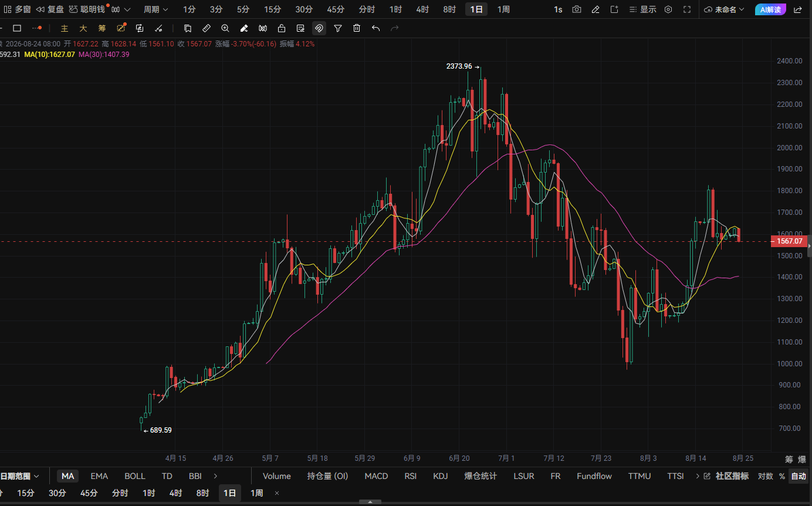Enter fullscreen mode
812x506 pixels.
(687, 9)
